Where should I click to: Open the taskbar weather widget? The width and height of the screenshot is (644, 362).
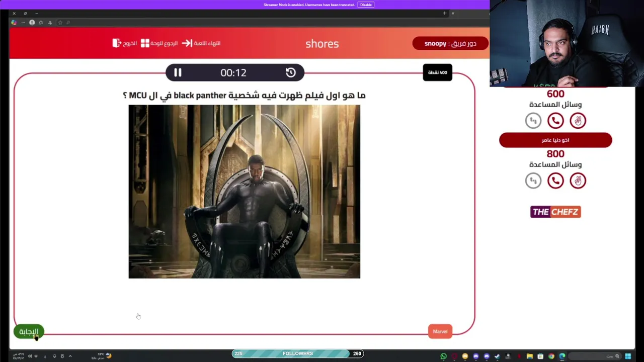point(102,356)
